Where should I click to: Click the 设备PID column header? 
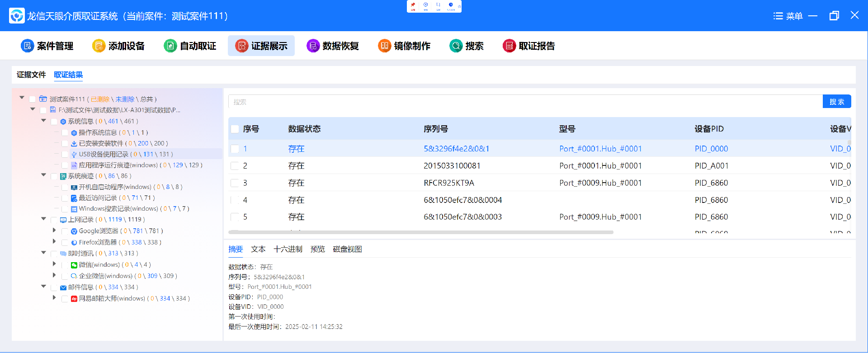tap(709, 129)
